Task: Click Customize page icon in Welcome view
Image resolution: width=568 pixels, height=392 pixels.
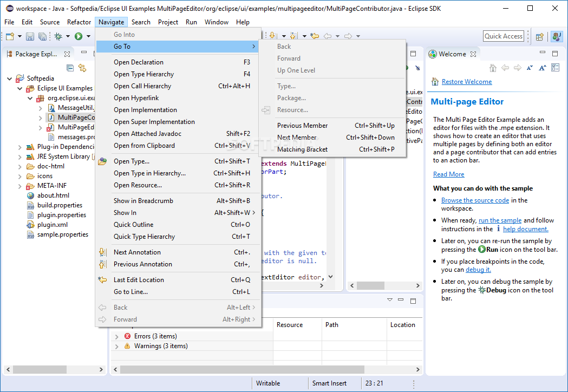Action: 555,68
